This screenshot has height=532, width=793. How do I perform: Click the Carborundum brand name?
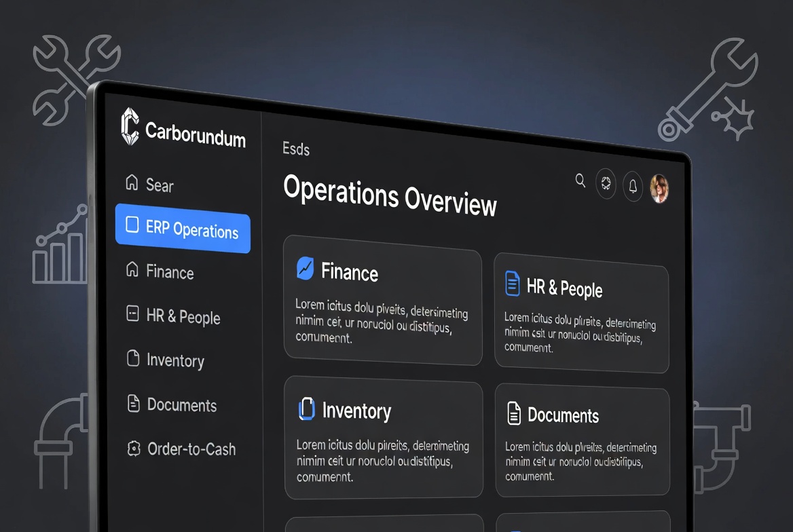[196, 134]
